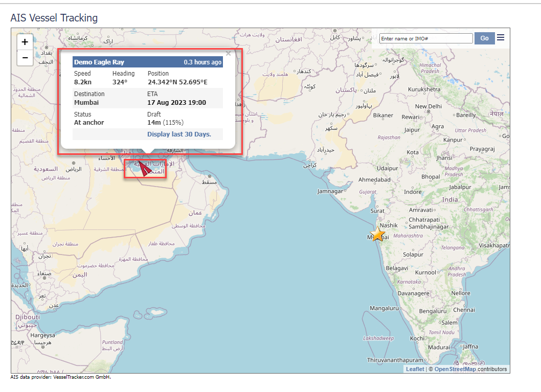Click the Mangaluru map label
The width and height of the screenshot is (541, 392).
384,308
